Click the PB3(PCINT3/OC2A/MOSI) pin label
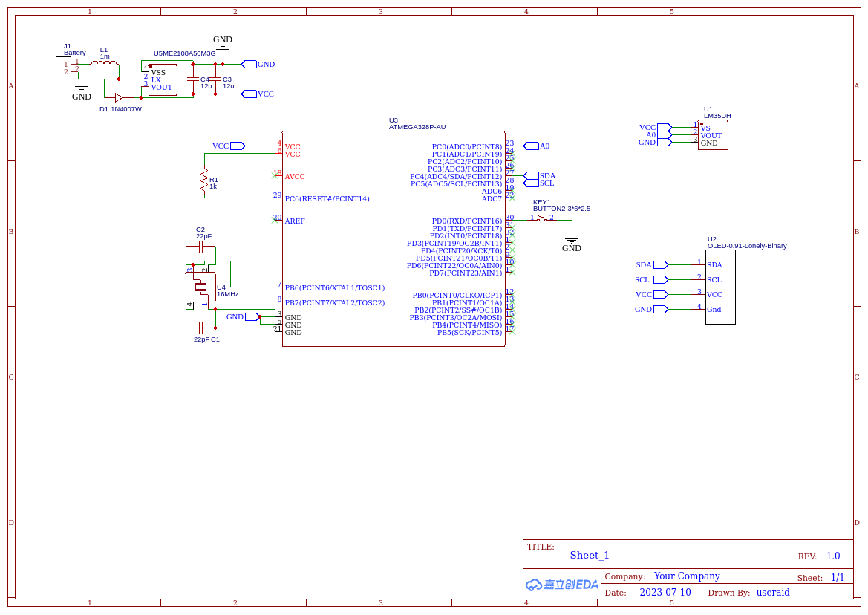868x615 pixels. pos(456,318)
